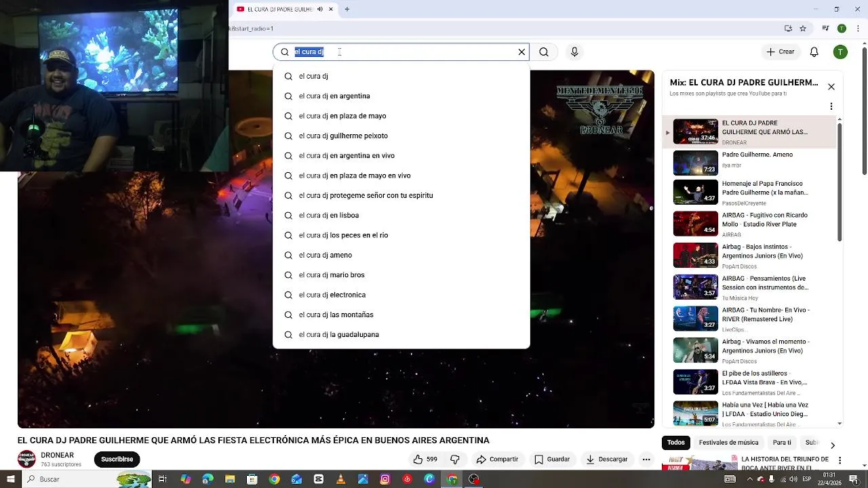Clear the YouTube search box with X
This screenshot has width=868, height=488.
click(x=521, y=52)
